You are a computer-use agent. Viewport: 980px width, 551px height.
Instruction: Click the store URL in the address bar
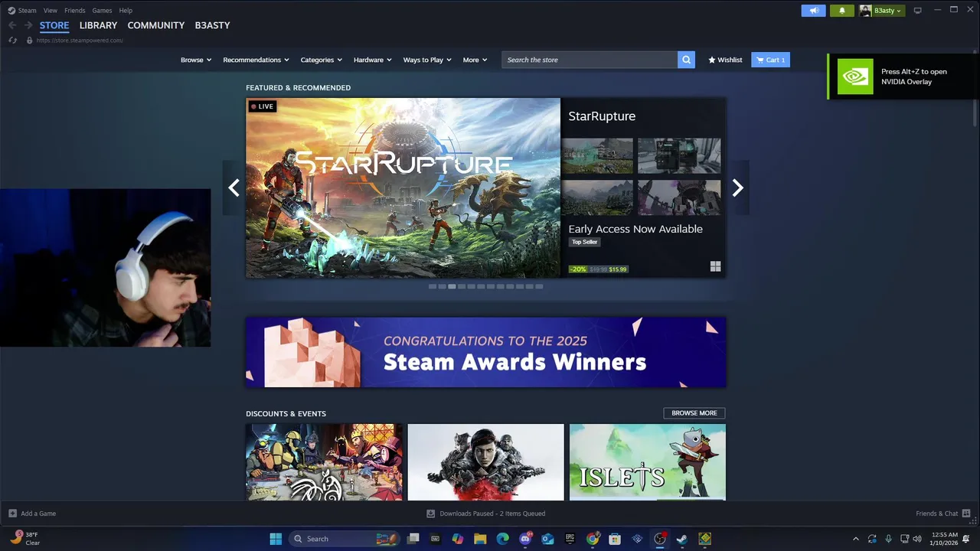(80, 40)
